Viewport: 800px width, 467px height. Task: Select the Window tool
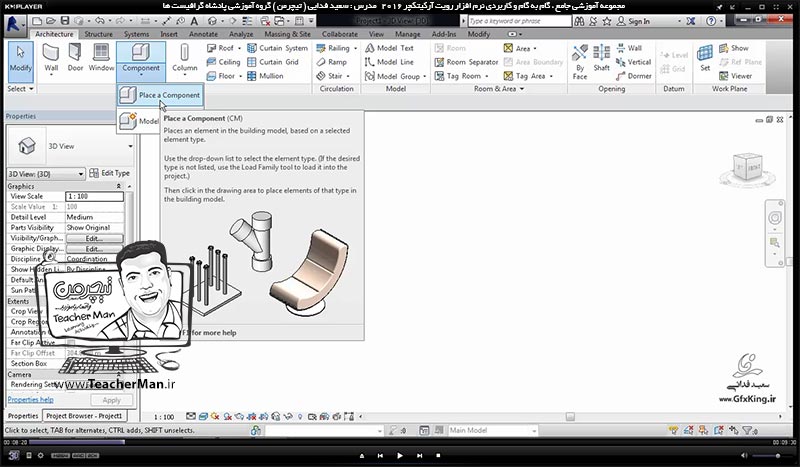tap(101, 58)
